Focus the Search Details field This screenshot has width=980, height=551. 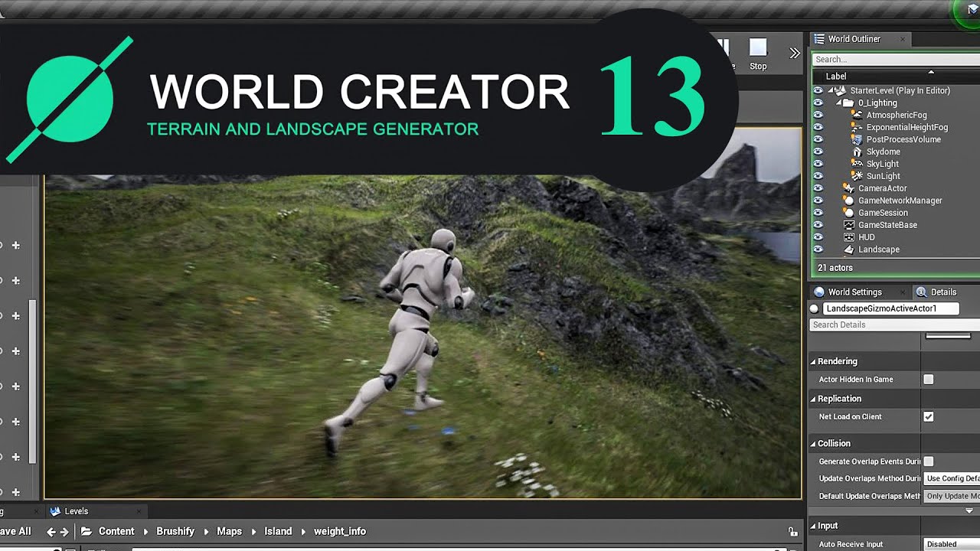894,324
